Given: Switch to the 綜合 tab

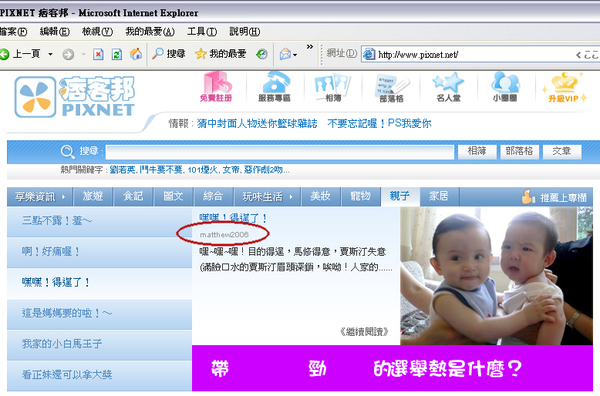Looking at the screenshot, I should [213, 197].
